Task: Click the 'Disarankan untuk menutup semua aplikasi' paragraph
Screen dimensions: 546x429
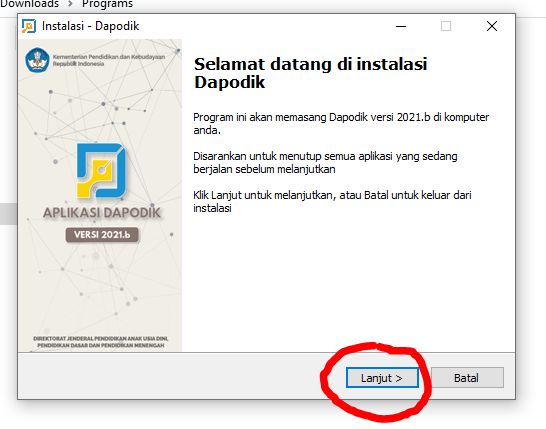Action: [325, 163]
